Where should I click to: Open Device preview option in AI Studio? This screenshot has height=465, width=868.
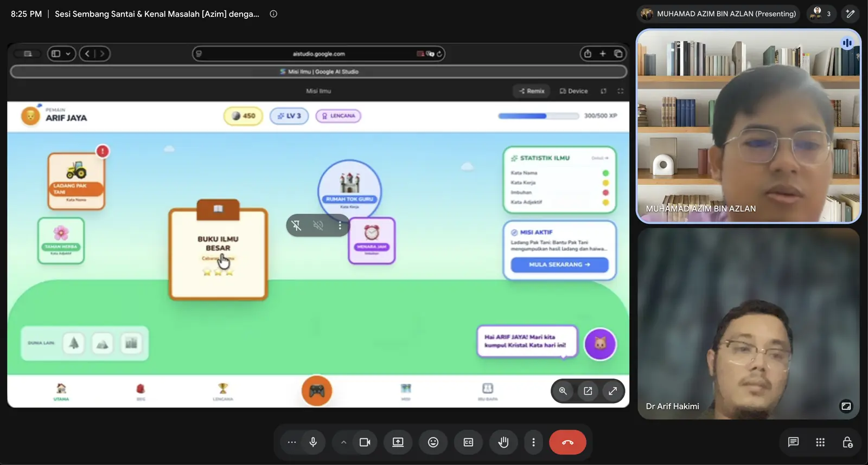[x=574, y=91]
